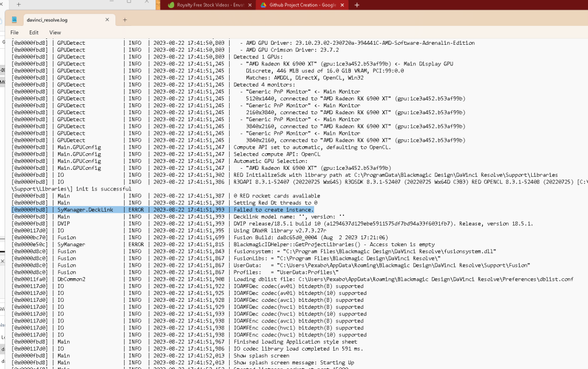This screenshot has height=369, width=588.
Task: Click '0 RED rocket cards available' message
Action: 277,196
